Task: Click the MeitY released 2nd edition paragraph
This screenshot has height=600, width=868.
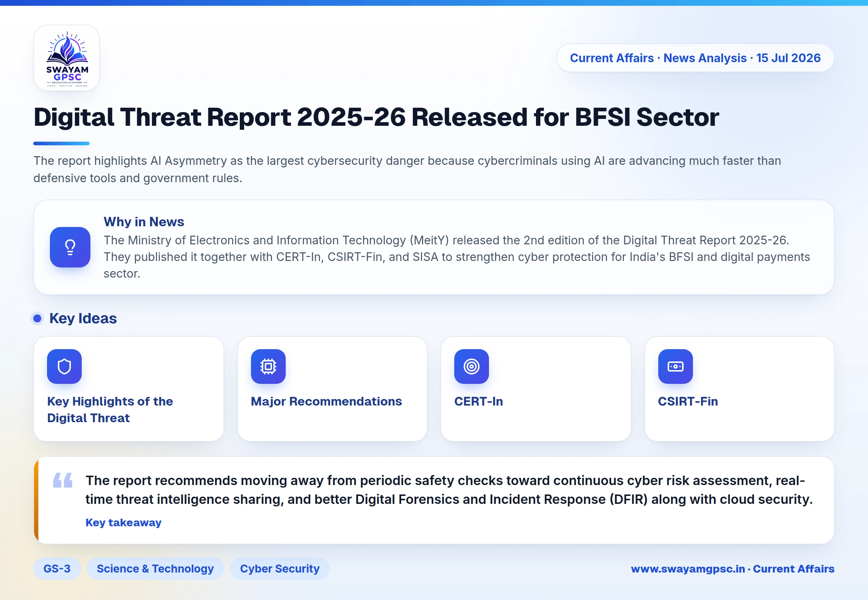Action: pos(456,257)
